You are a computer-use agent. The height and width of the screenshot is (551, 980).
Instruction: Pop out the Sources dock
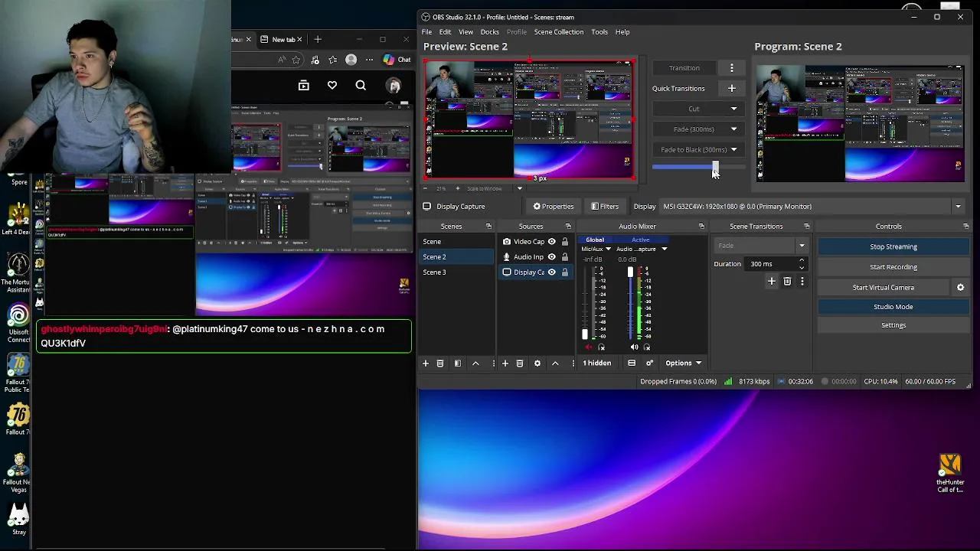tap(568, 227)
